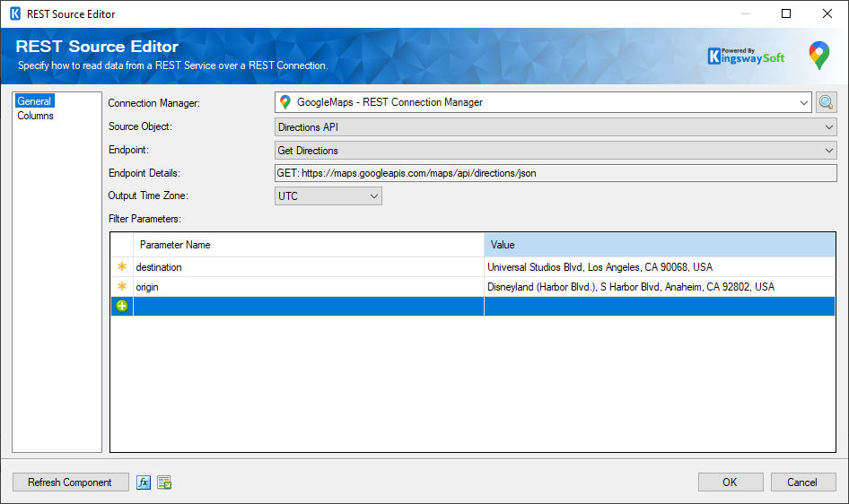849x504 pixels.
Task: Click the green plus add parameter icon
Action: pyautogui.click(x=122, y=306)
